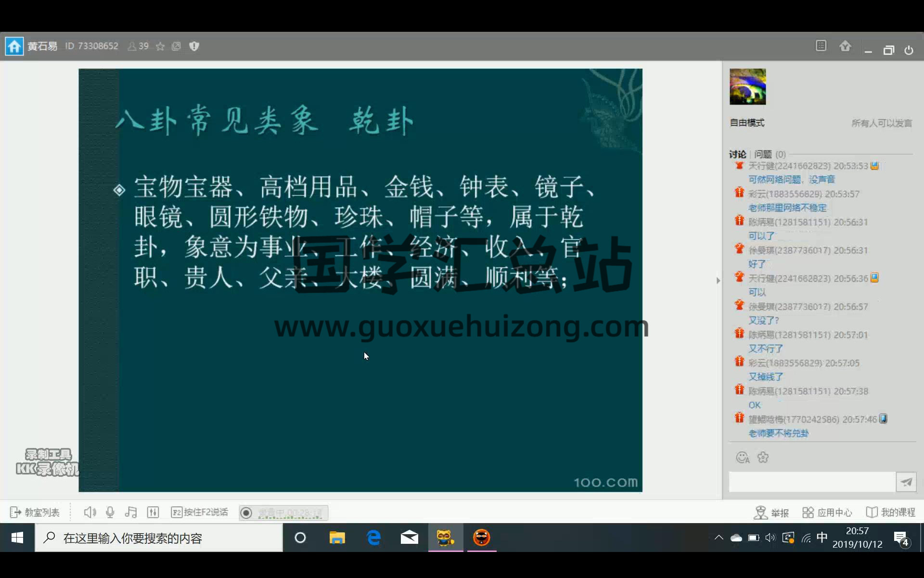Open the audio mixer settings icon
Screen dimensions: 924x578
[x=153, y=512]
